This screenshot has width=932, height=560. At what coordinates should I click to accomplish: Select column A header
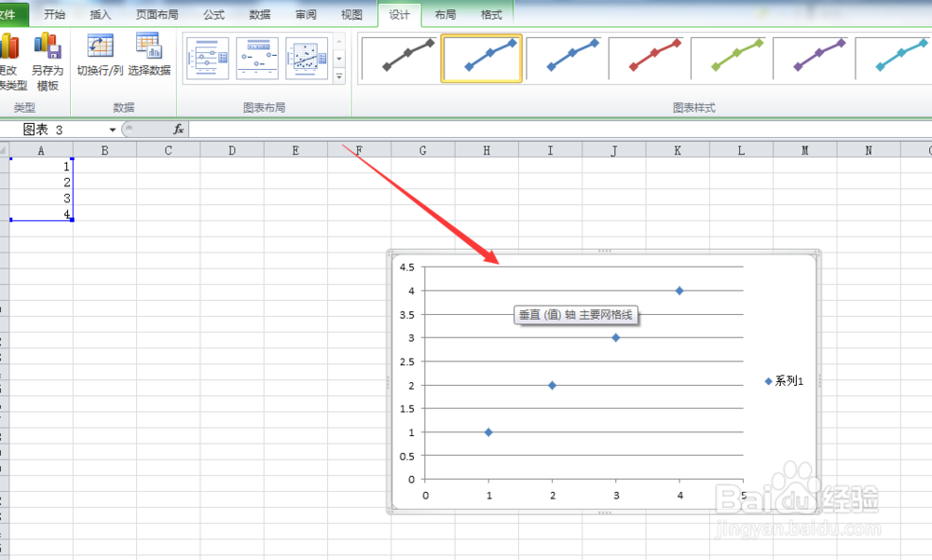click(41, 150)
